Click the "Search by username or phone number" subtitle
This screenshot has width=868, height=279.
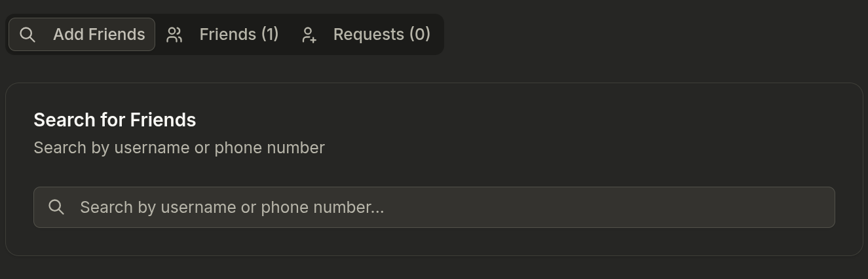click(179, 148)
